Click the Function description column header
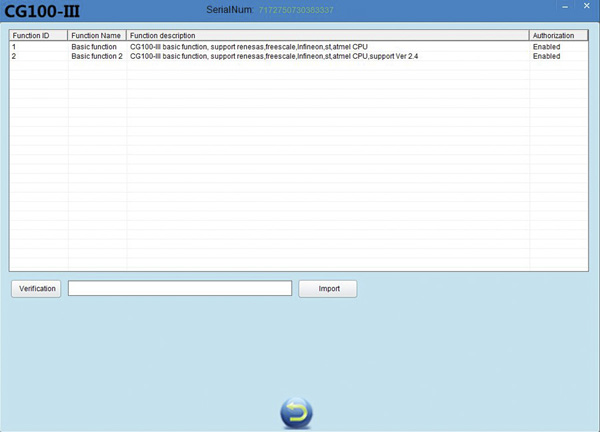The image size is (600, 432). pos(328,36)
